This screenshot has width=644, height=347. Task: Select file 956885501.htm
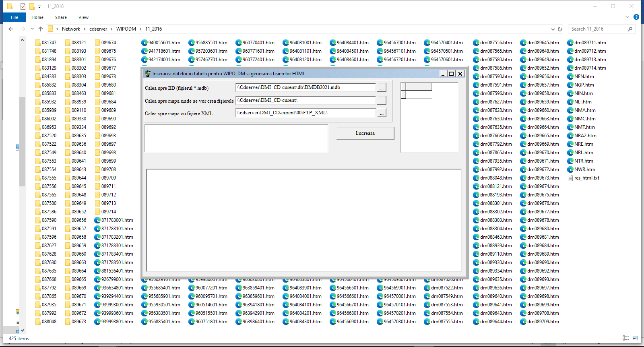(x=208, y=43)
